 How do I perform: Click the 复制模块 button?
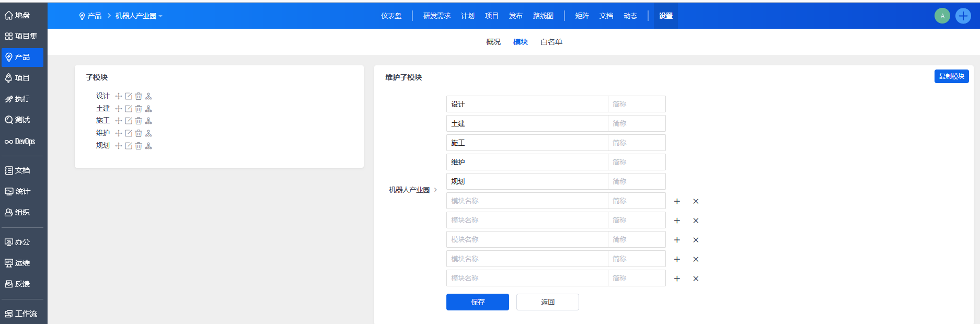coord(951,76)
